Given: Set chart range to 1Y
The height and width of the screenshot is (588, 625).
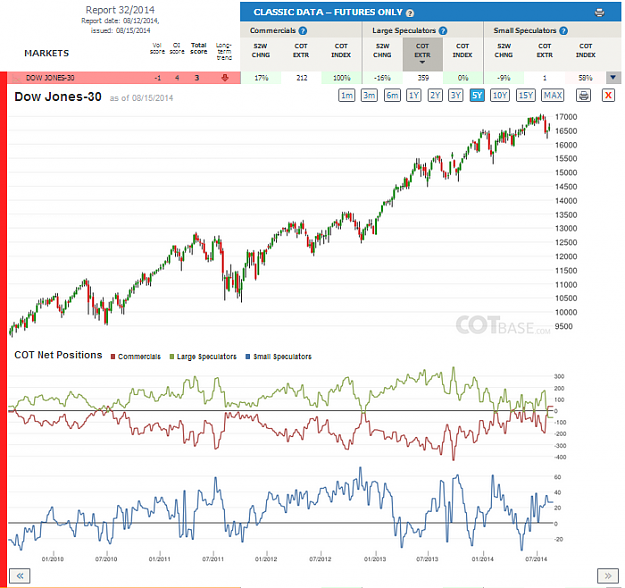Looking at the screenshot, I should tap(414, 95).
